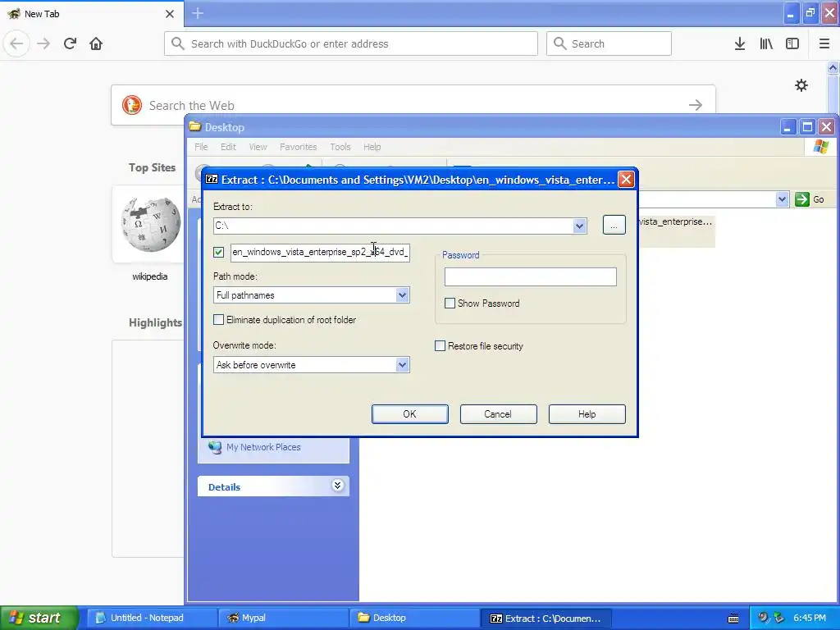840x630 pixels.
Task: Click the 7z icon in Extract title bar
Action: pyautogui.click(x=212, y=179)
